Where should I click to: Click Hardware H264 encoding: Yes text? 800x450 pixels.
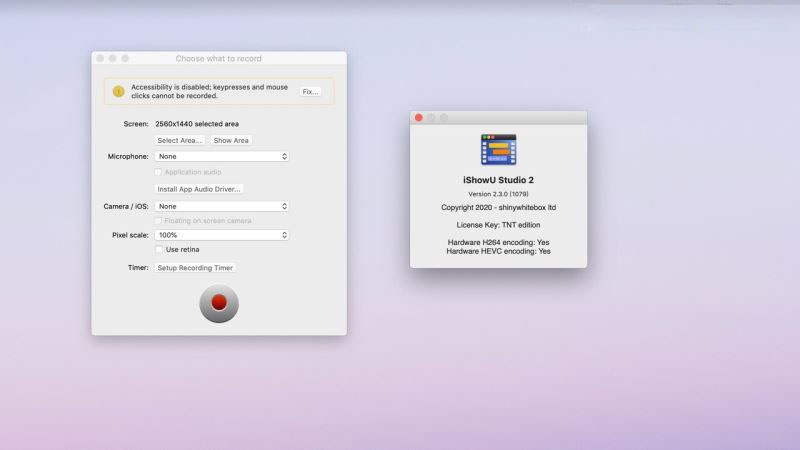point(498,242)
